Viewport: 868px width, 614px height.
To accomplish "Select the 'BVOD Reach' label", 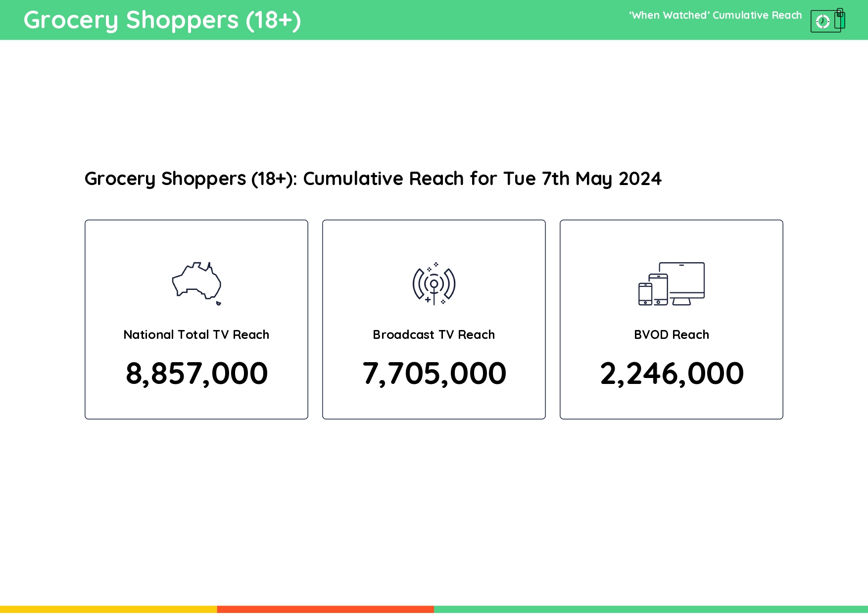I will pos(672,335).
